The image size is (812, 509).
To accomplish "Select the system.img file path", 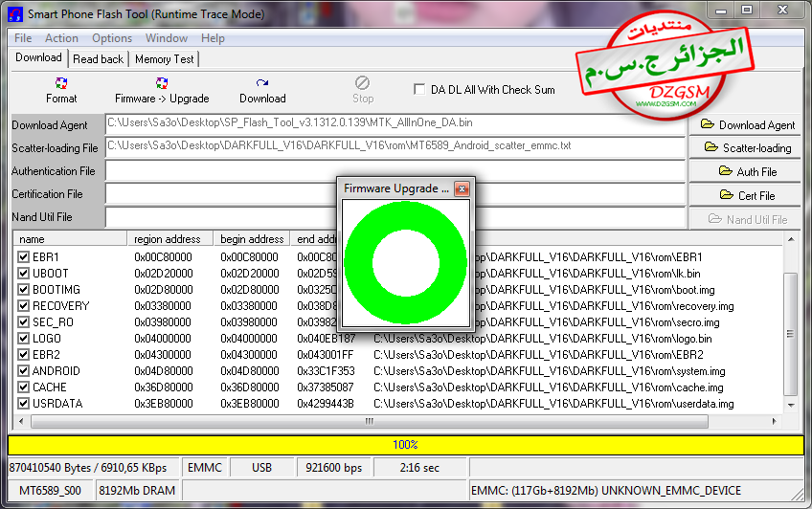I will pyautogui.click(x=549, y=371).
